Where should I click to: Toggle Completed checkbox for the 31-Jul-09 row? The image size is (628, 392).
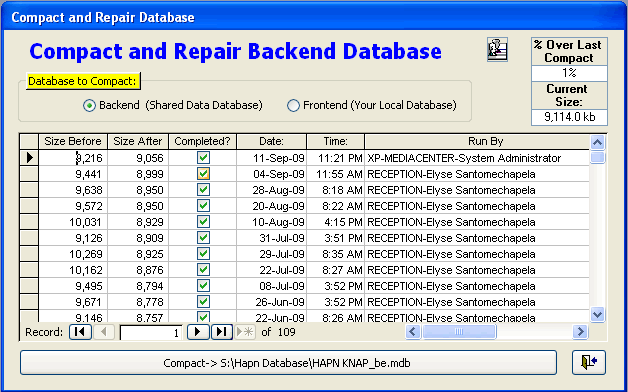click(203, 238)
